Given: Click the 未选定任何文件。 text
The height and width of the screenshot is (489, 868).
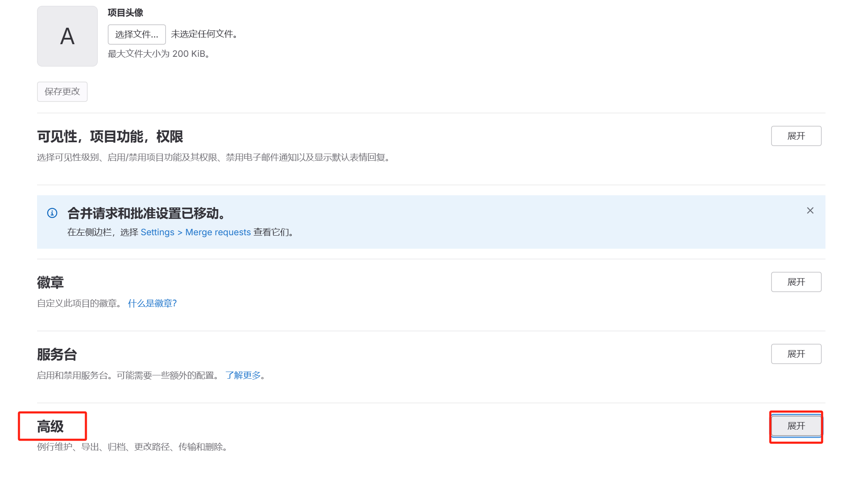Looking at the screenshot, I should (x=204, y=34).
